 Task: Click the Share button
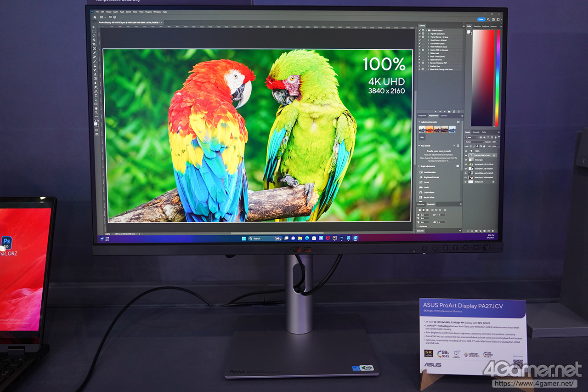(x=481, y=19)
